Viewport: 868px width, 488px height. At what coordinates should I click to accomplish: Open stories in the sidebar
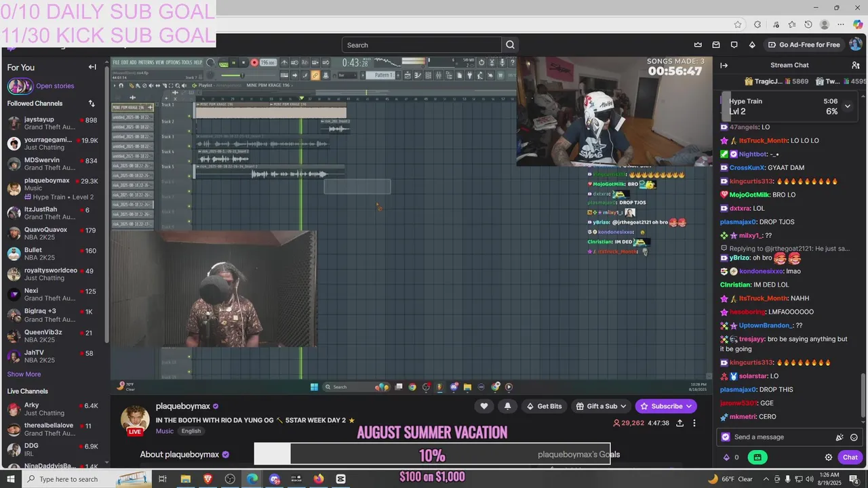point(55,86)
